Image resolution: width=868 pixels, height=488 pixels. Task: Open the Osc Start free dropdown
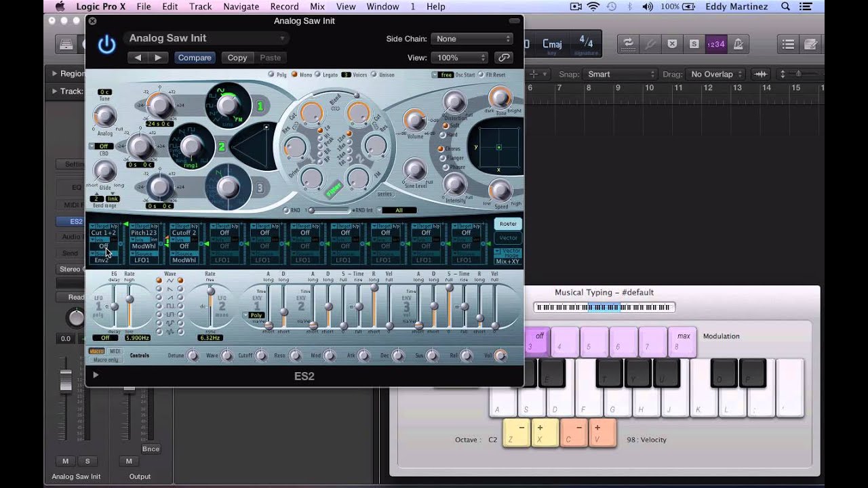443,75
